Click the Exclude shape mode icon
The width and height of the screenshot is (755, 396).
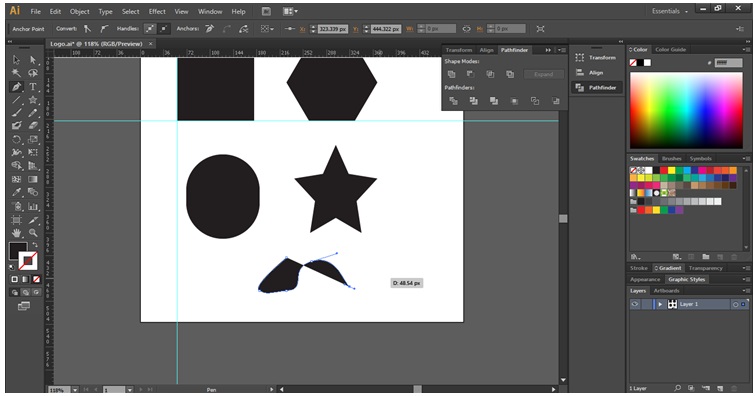[510, 74]
